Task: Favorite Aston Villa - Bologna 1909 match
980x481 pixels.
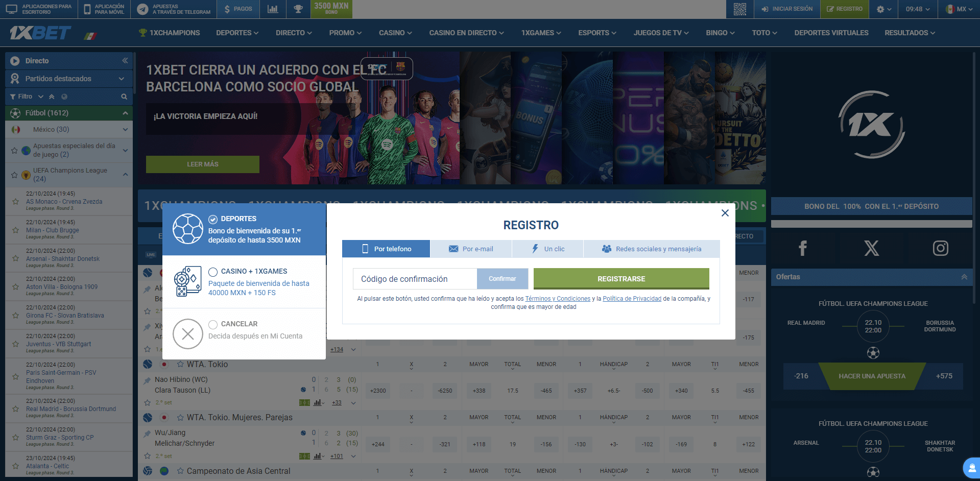Action: coord(16,287)
